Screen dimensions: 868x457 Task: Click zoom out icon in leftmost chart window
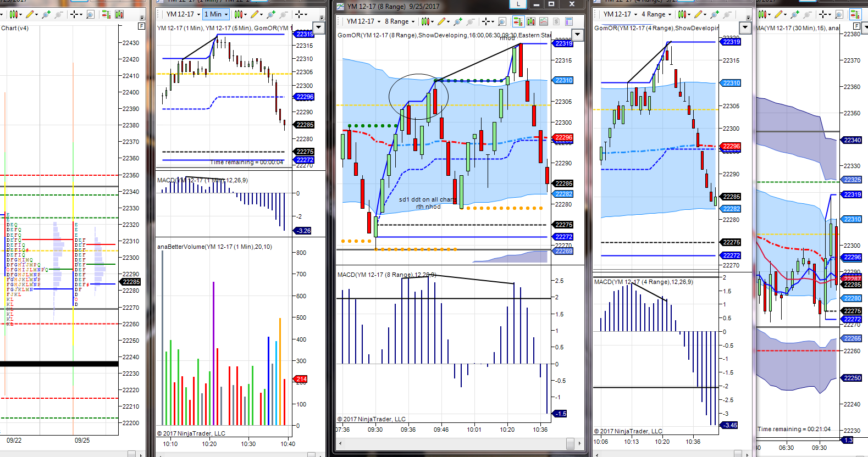[58, 14]
